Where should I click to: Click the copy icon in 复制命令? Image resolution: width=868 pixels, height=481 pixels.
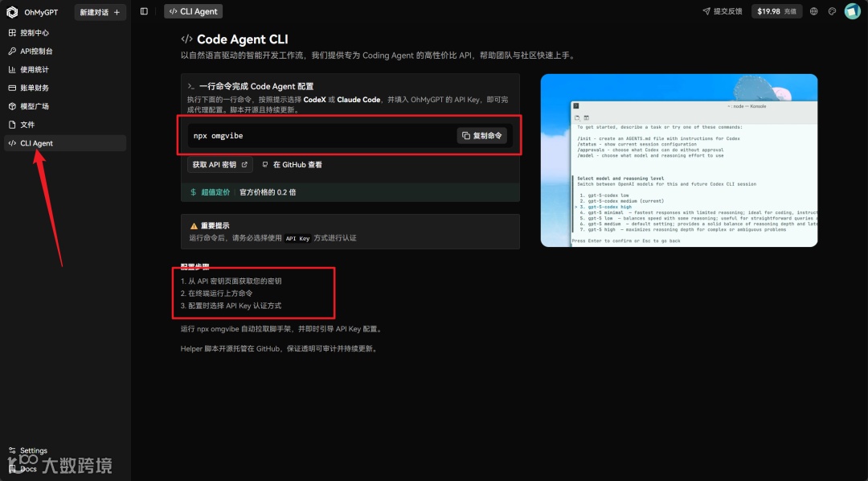pos(466,136)
